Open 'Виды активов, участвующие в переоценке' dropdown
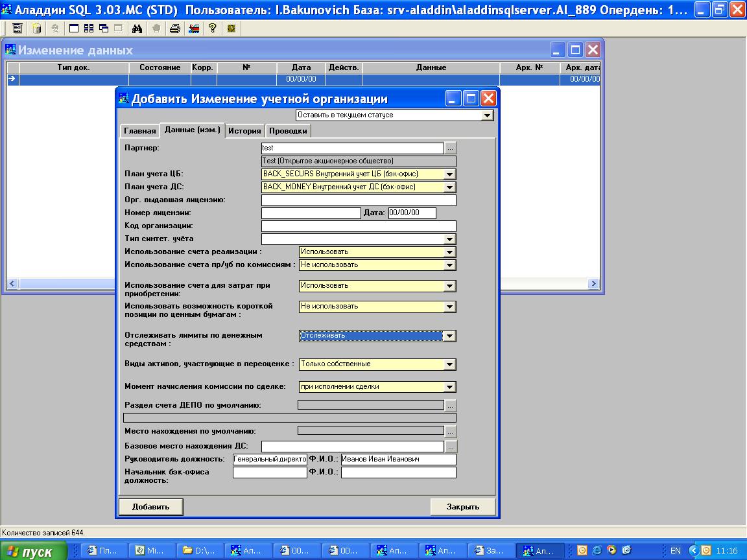This screenshot has width=747, height=560. tap(449, 364)
